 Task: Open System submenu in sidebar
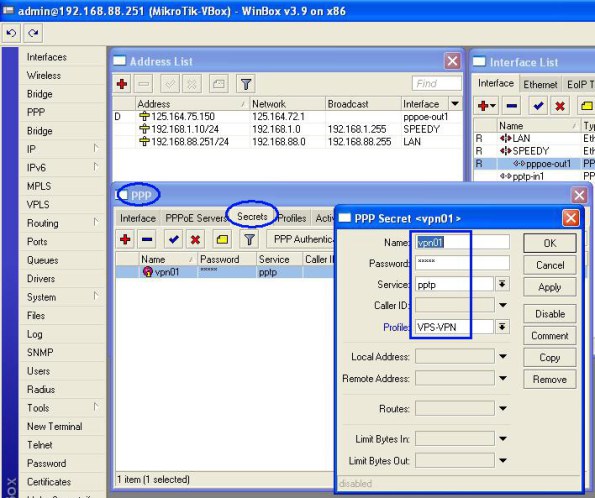[62, 297]
